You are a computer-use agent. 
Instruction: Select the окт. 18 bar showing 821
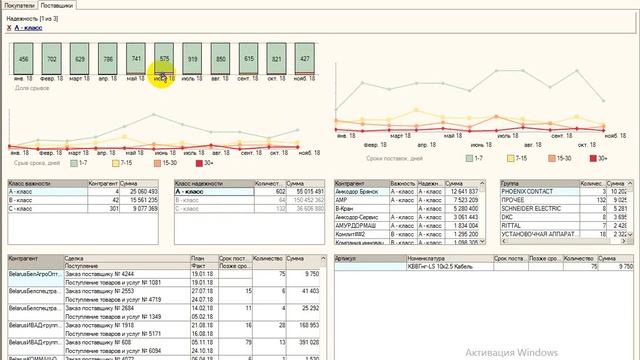point(277,59)
